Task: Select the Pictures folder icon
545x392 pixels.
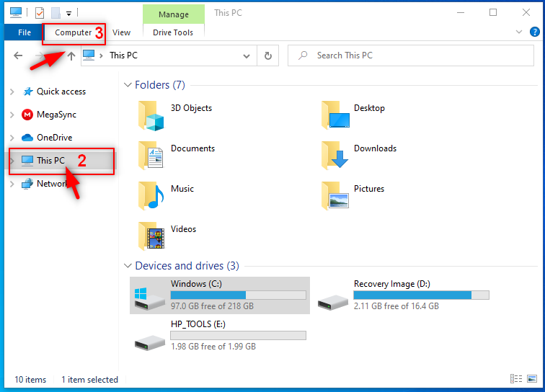Action: (335, 196)
